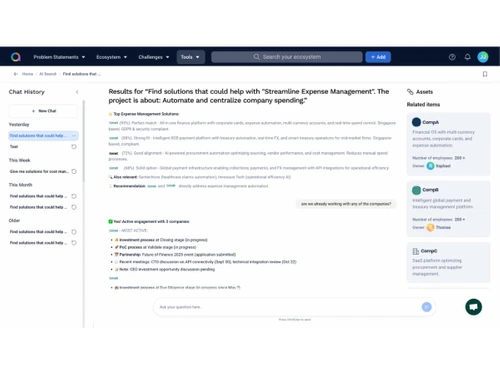This screenshot has height=375, width=500.
Task: Open the CompB related item card
Action: pos(448,209)
